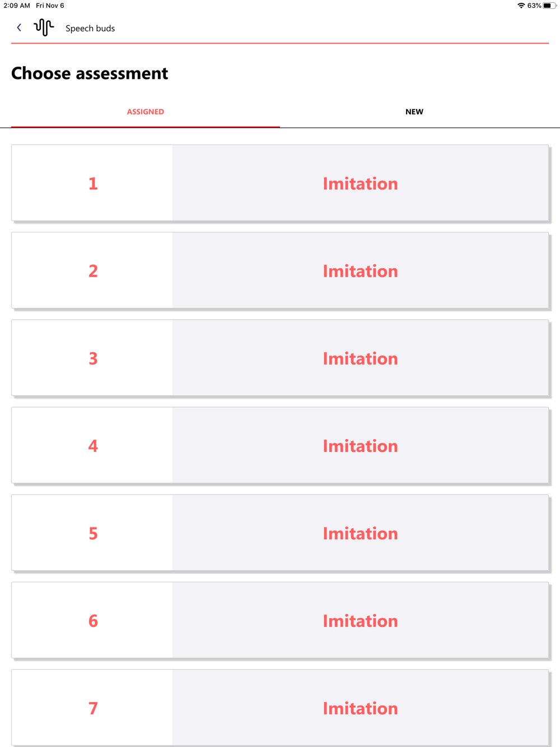Open Imitation assessment 2

(360, 271)
